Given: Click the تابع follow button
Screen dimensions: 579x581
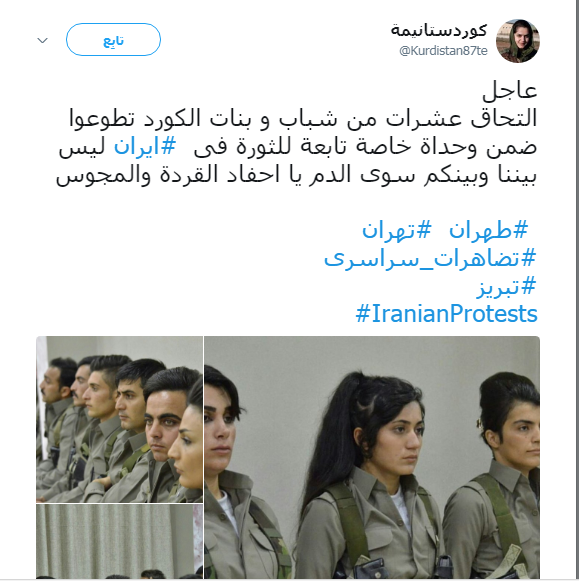Looking at the screenshot, I should pos(113,40).
